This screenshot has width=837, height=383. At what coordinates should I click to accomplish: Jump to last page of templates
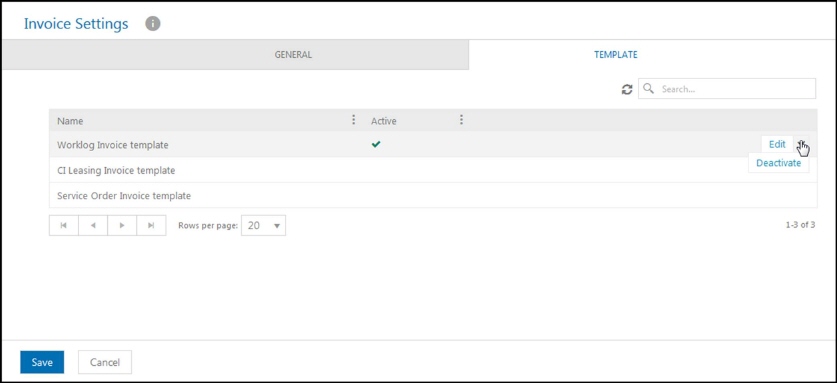click(x=152, y=225)
